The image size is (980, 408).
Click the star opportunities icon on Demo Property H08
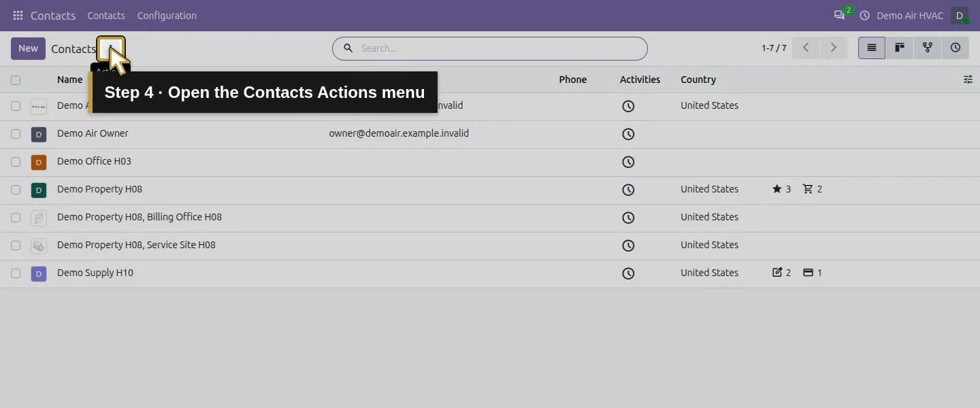coord(777,189)
